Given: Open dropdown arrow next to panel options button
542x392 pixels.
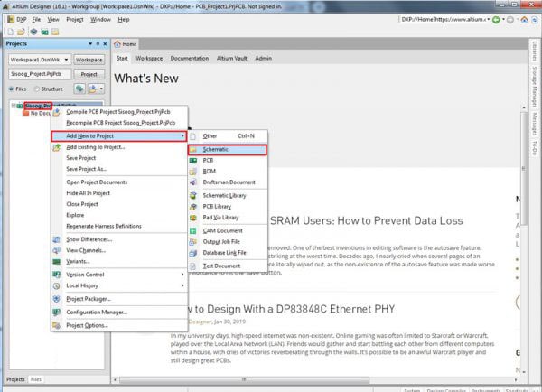Looking at the screenshot, I should point(101,89).
